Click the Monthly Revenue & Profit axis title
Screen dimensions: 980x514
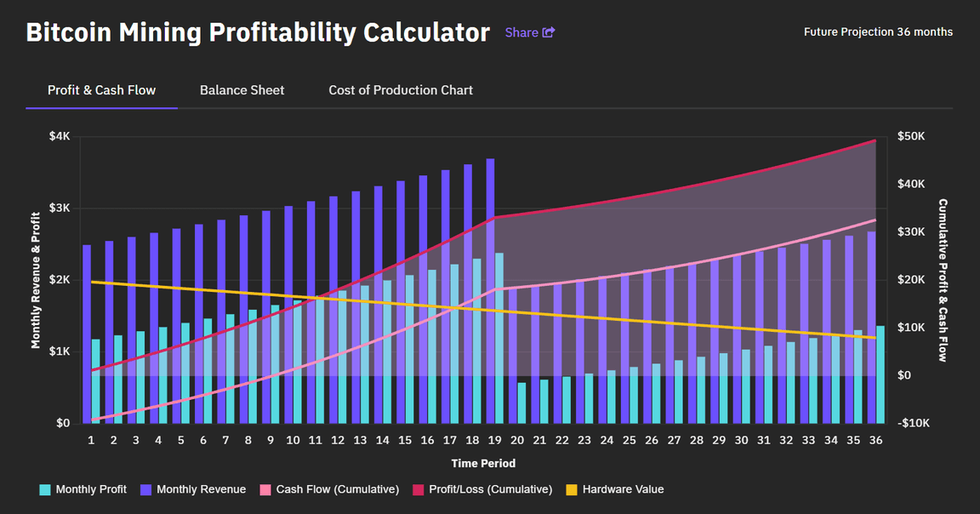[36, 280]
